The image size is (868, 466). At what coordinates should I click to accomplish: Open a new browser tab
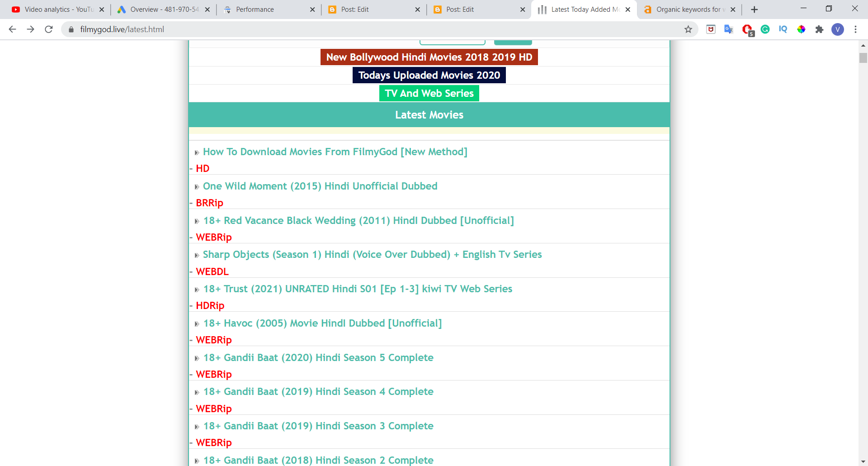point(754,10)
